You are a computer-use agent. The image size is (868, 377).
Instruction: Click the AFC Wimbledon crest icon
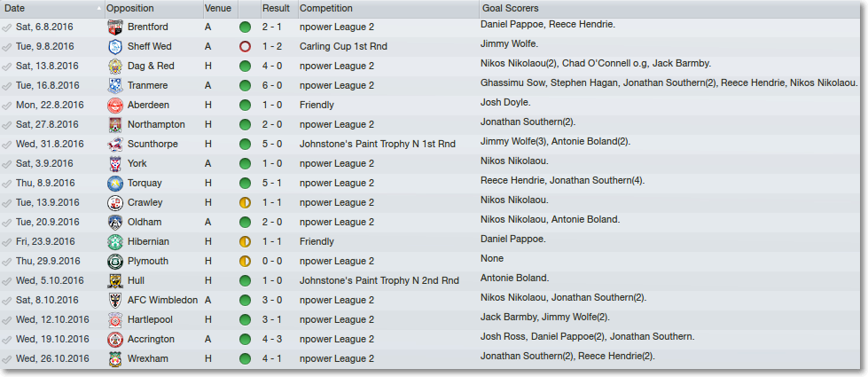click(x=114, y=300)
